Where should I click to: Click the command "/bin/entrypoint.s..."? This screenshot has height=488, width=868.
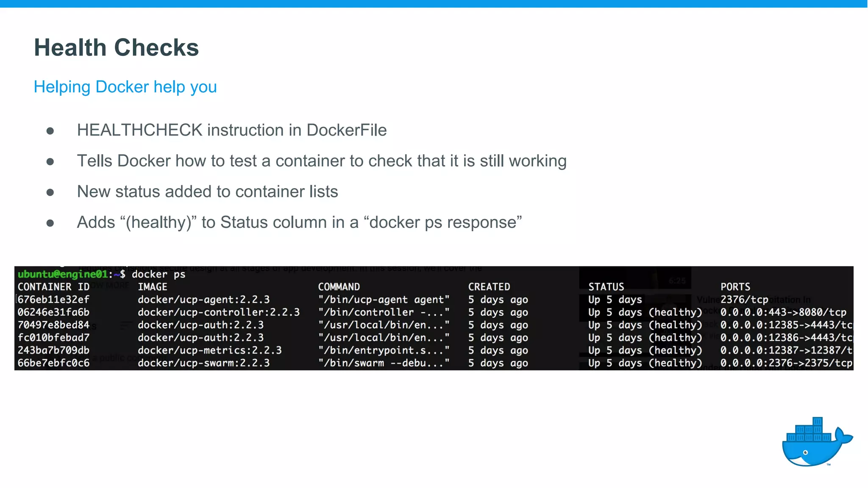384,350
